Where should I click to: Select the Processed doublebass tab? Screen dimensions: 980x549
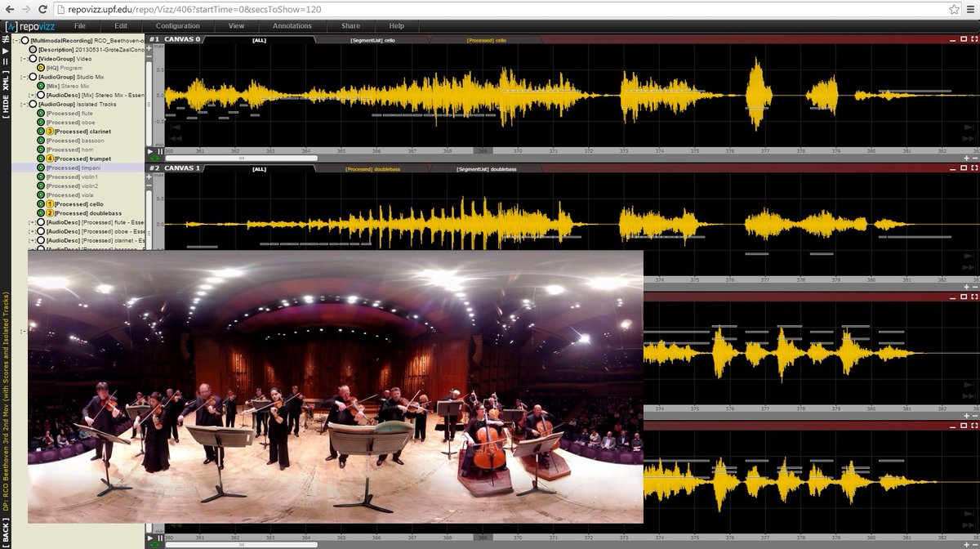coord(372,169)
